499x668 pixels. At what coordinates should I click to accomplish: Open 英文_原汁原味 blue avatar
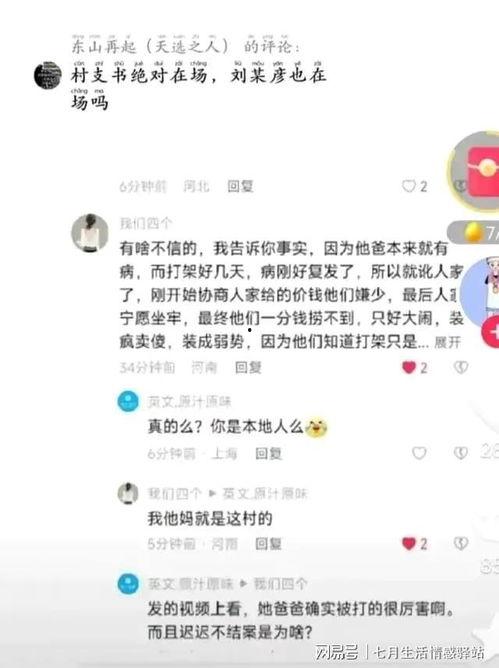[128, 401]
